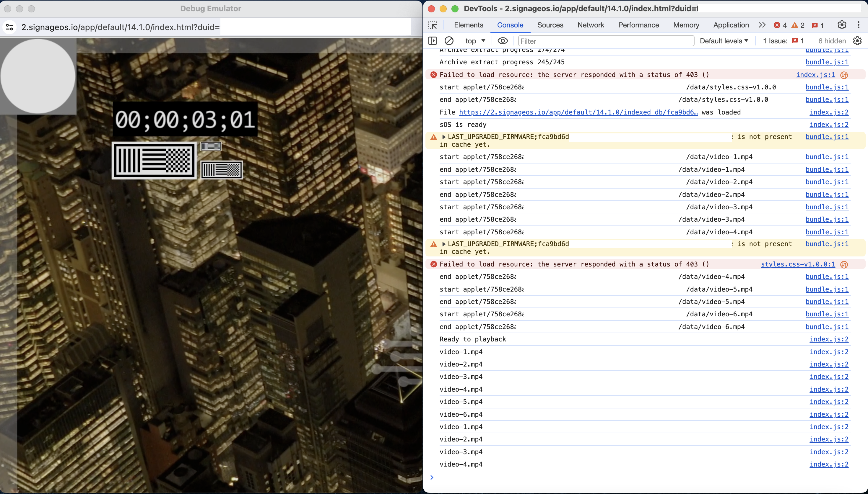The image size is (868, 494).
Task: Switch to the Elements tab
Action: [469, 25]
